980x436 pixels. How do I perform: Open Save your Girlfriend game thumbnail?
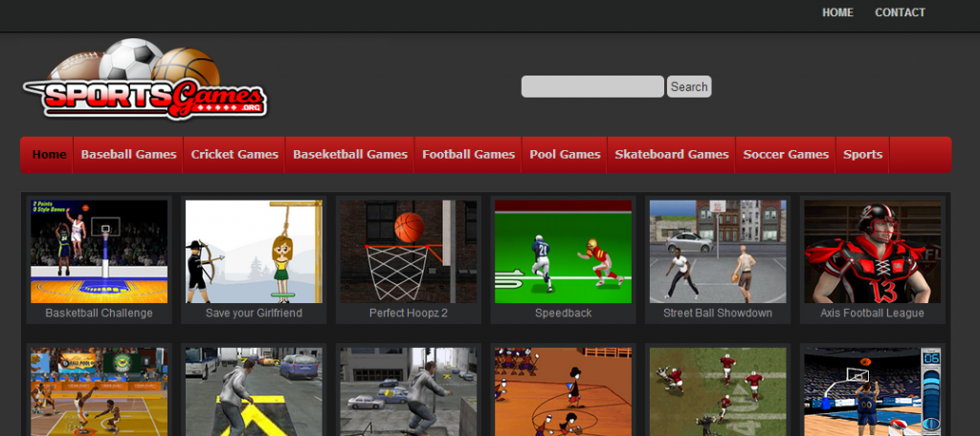(254, 251)
